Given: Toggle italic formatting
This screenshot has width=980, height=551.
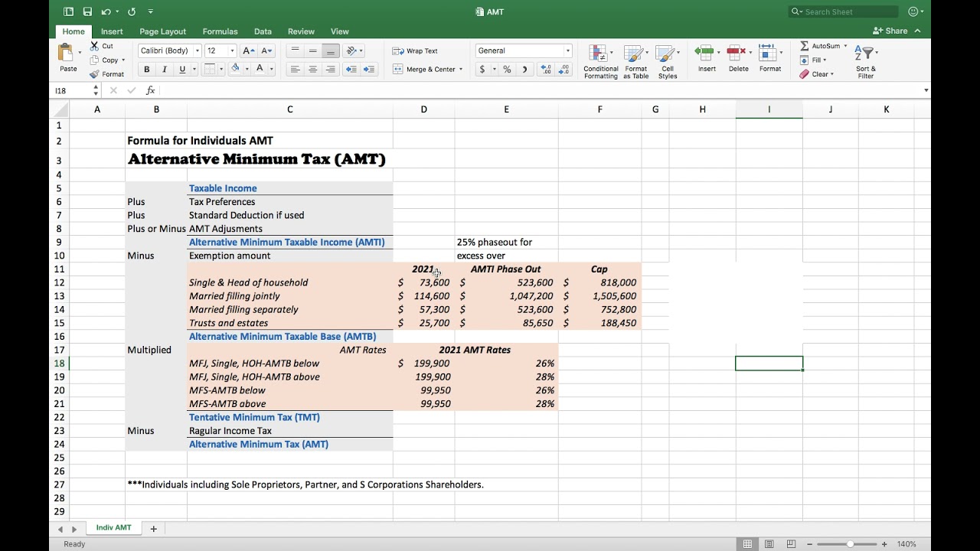Looking at the screenshot, I should [x=164, y=69].
